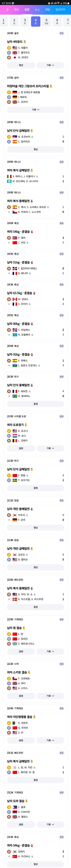Expand 기록 dropdown under 마장마술 개인 그랑프리

click(35, 109)
